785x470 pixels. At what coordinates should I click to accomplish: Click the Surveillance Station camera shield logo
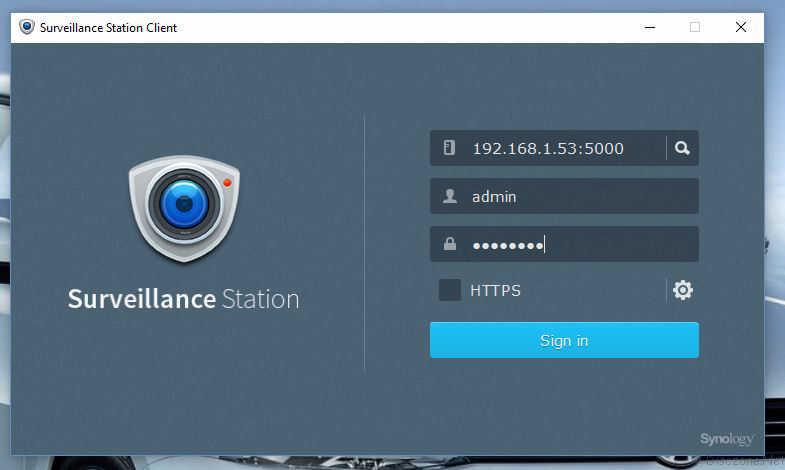pyautogui.click(x=184, y=209)
